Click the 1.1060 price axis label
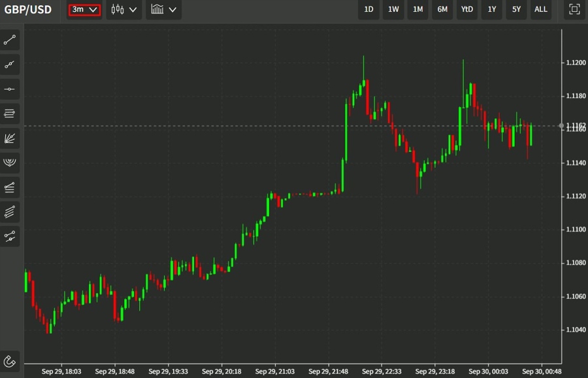The image size is (588, 378). [576, 296]
